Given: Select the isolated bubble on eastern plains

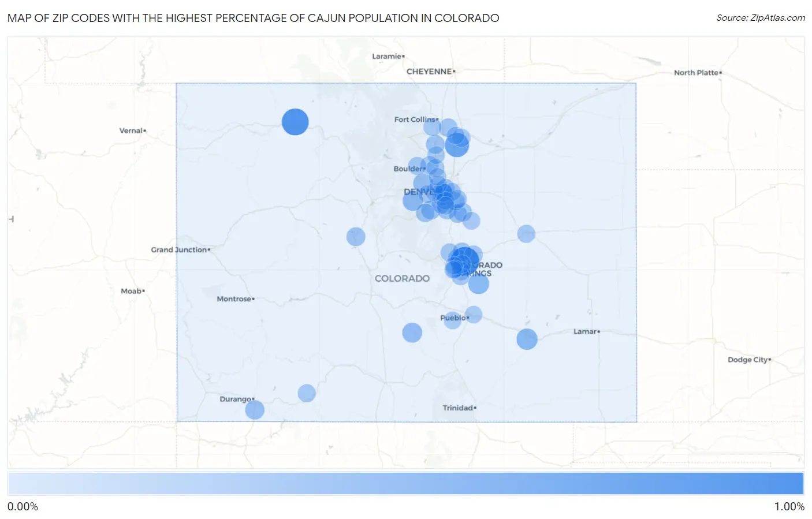Looking at the screenshot, I should (x=526, y=234).
